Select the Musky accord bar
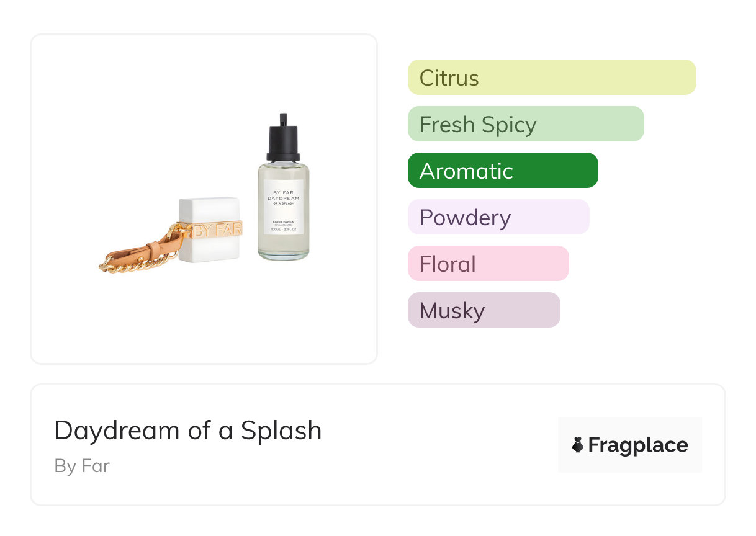 [x=484, y=310]
